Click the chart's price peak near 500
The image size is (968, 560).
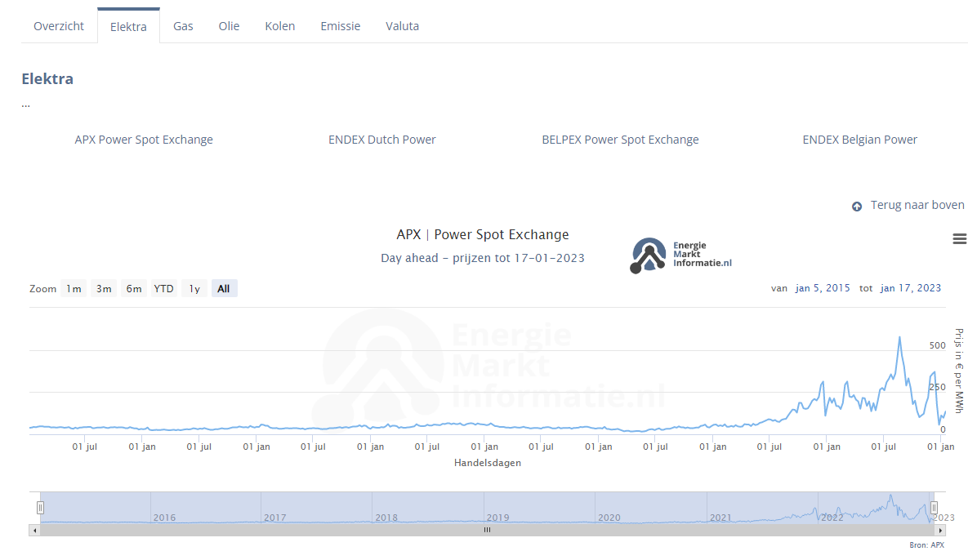coord(899,337)
